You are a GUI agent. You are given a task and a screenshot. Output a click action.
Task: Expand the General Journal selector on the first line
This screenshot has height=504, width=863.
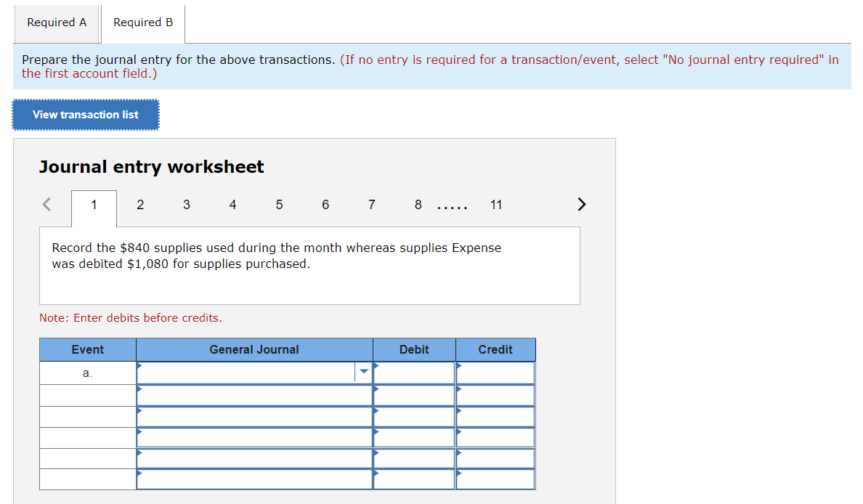click(x=363, y=371)
